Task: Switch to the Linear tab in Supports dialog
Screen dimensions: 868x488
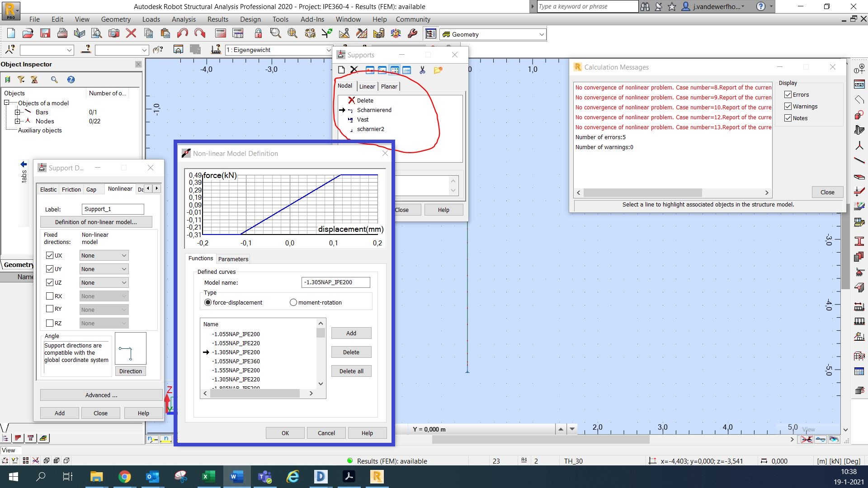Action: tap(368, 86)
